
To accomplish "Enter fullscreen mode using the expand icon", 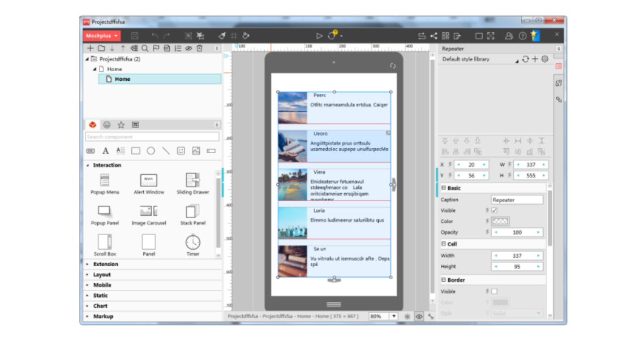I will point(491,36).
